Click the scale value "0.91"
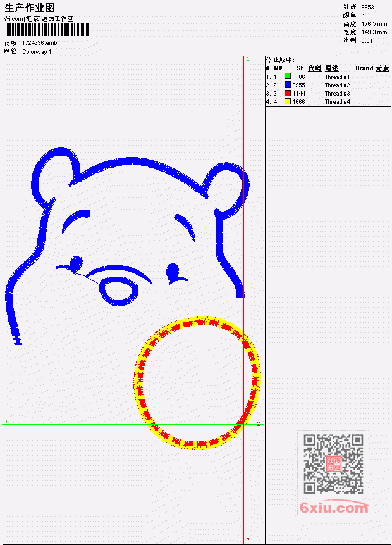Viewport: 392px width, 545px height. [367, 41]
